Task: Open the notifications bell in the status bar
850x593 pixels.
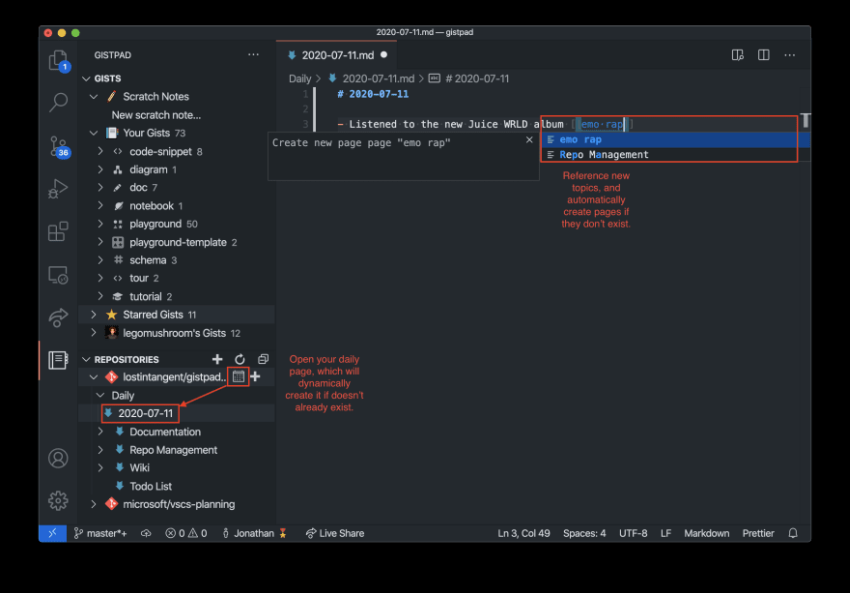Action: point(793,533)
